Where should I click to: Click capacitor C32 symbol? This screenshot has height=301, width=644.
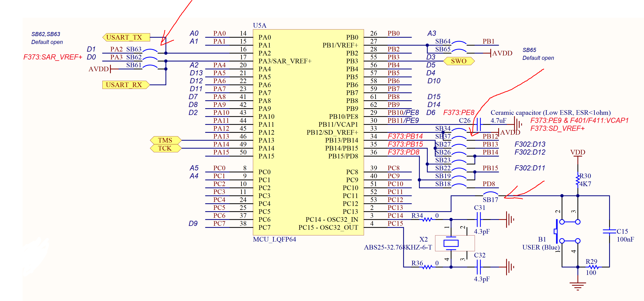(479, 267)
